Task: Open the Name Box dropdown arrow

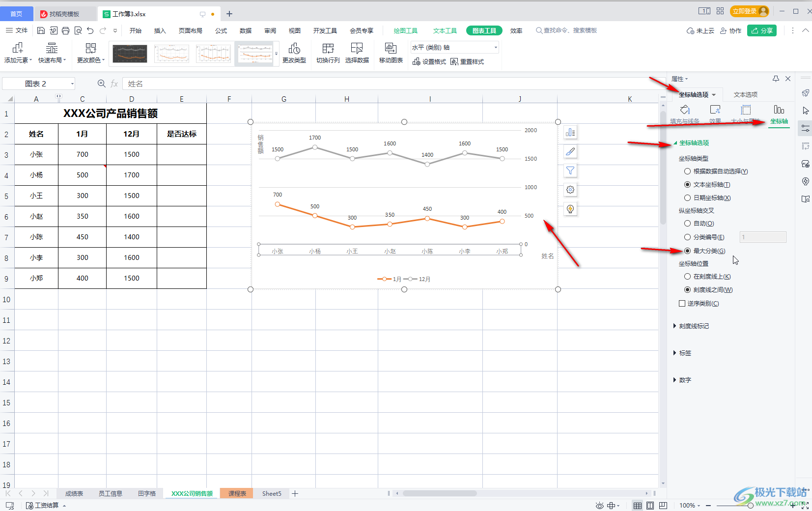Action: click(x=72, y=84)
